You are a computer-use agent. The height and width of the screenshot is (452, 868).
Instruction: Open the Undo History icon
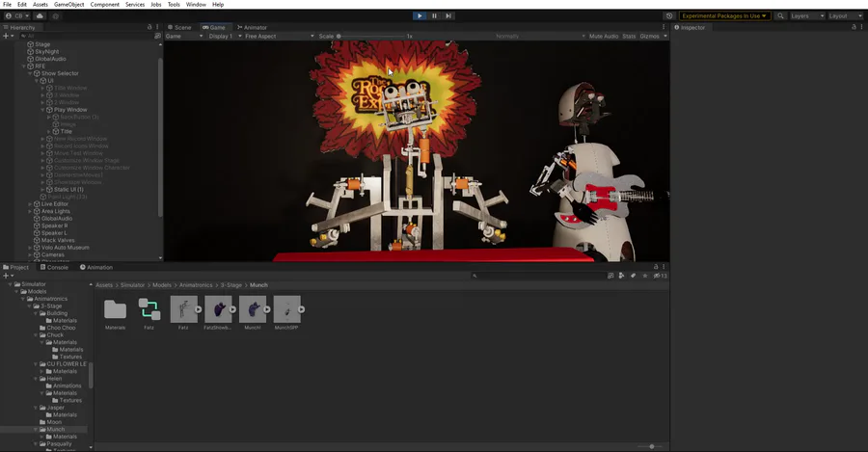(x=669, y=16)
